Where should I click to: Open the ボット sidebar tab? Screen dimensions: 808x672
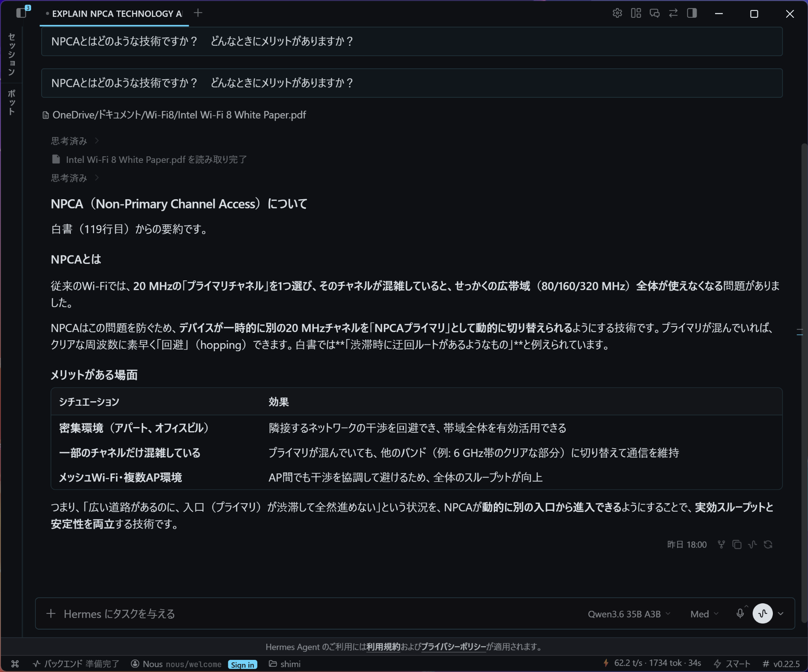coord(12,102)
